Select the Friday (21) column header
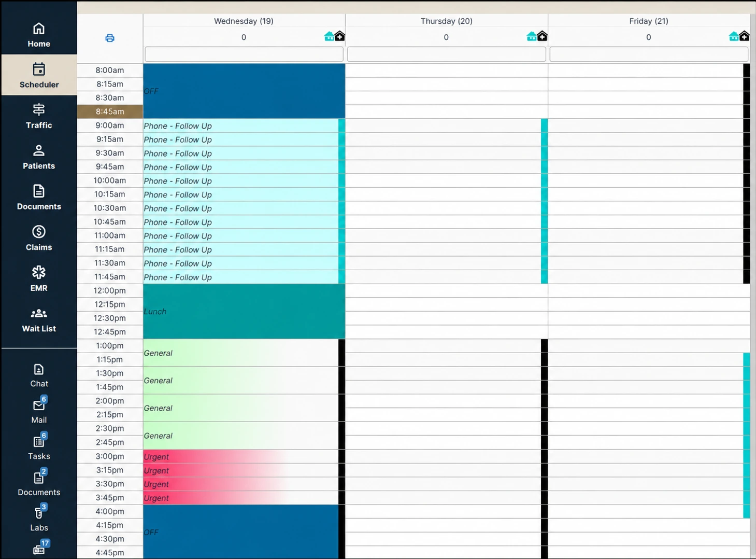The height and width of the screenshot is (559, 756). point(649,21)
